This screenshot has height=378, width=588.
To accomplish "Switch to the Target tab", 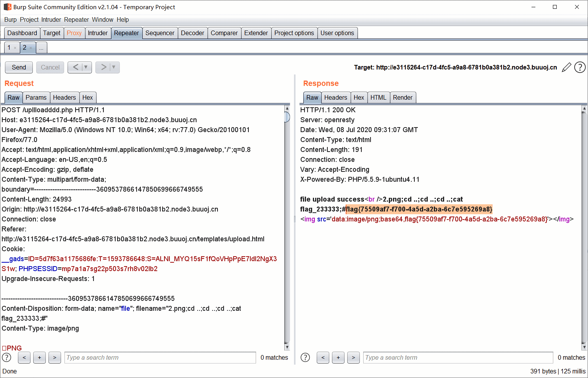I will tap(52, 33).
